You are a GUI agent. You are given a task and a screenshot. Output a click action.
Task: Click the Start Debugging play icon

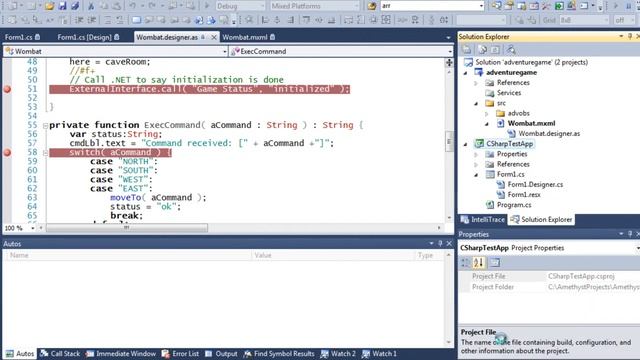point(207,6)
